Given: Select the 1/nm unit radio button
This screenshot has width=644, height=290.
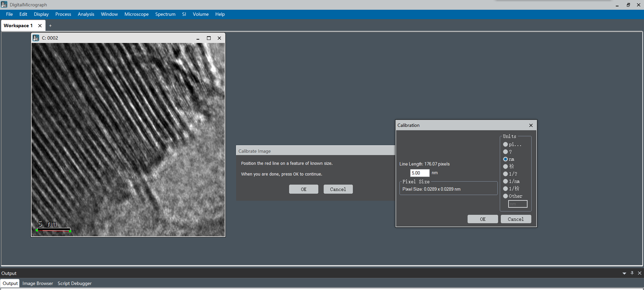Looking at the screenshot, I should pos(505,181).
